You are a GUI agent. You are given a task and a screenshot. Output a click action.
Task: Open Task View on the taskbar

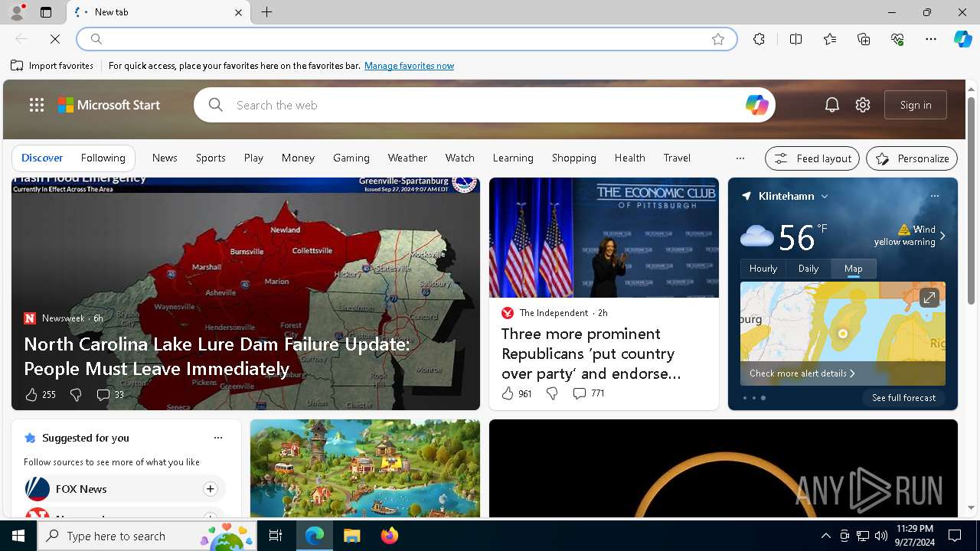[x=276, y=536]
